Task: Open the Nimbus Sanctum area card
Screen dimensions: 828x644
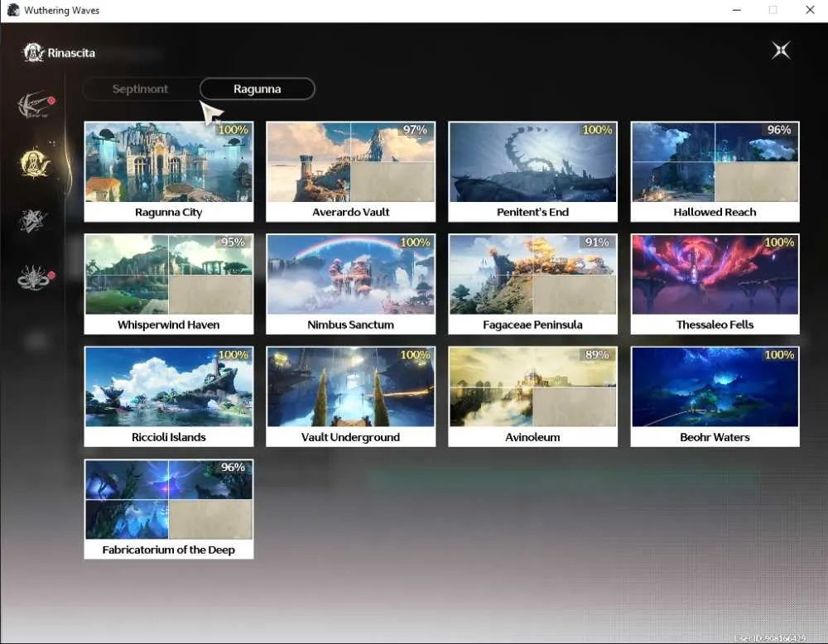Action: [350, 284]
